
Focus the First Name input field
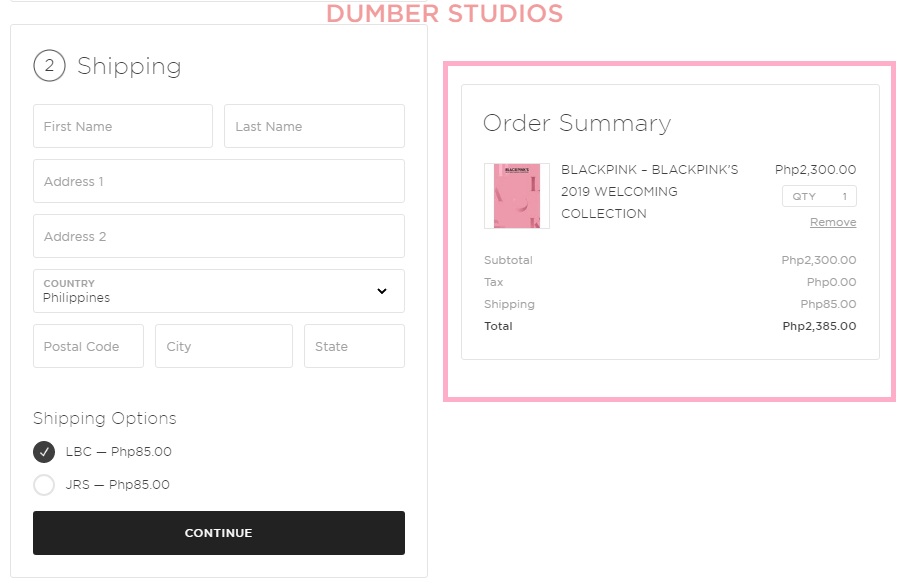point(122,126)
